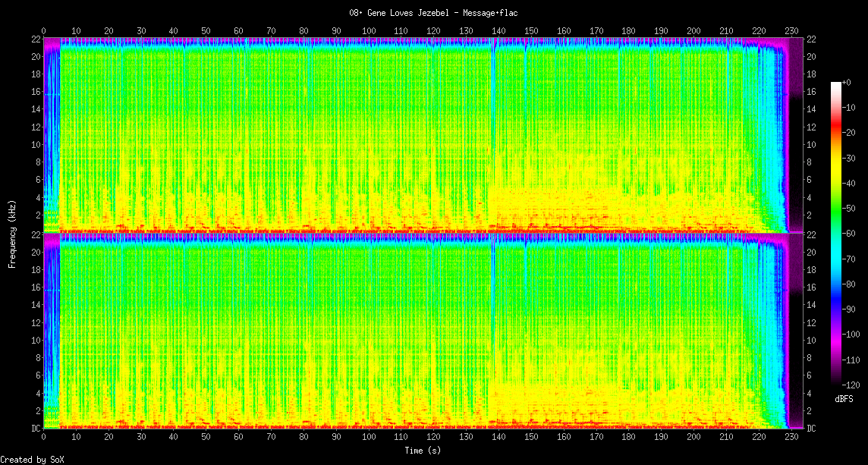868x465 pixels.
Task: Click the -30 label on the dBFS scale
Action: [x=851, y=158]
